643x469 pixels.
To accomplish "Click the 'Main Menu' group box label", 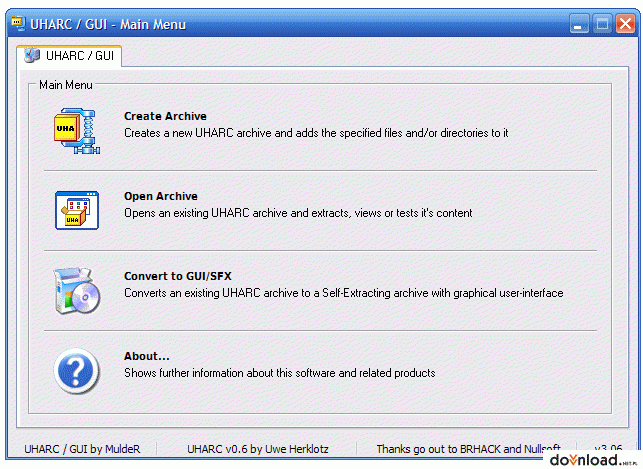I will pyautogui.click(x=66, y=85).
